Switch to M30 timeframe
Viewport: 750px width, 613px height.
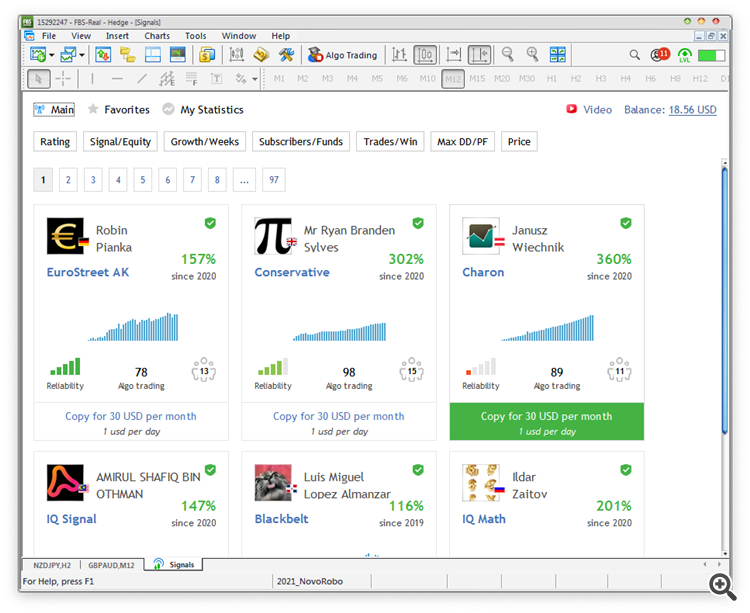coord(527,78)
